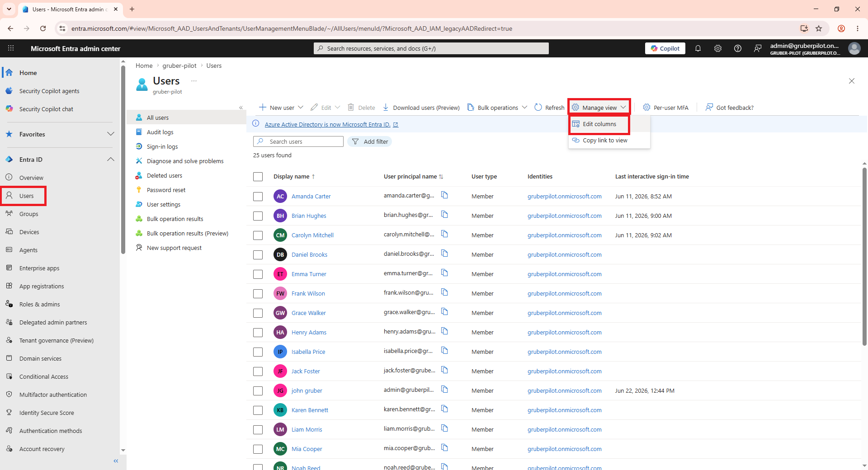Click the Refresh toolbar button

pos(549,108)
